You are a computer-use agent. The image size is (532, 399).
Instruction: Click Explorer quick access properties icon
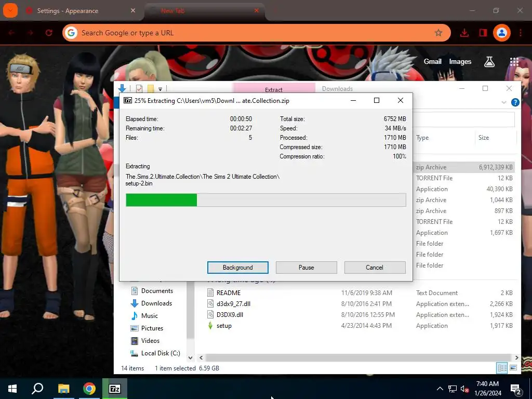pyautogui.click(x=139, y=89)
